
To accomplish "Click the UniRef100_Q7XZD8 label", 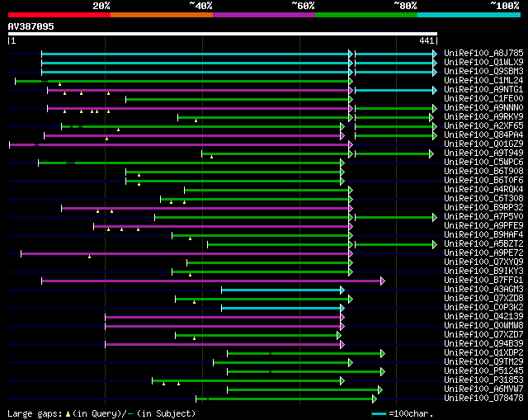I will (483, 299).
